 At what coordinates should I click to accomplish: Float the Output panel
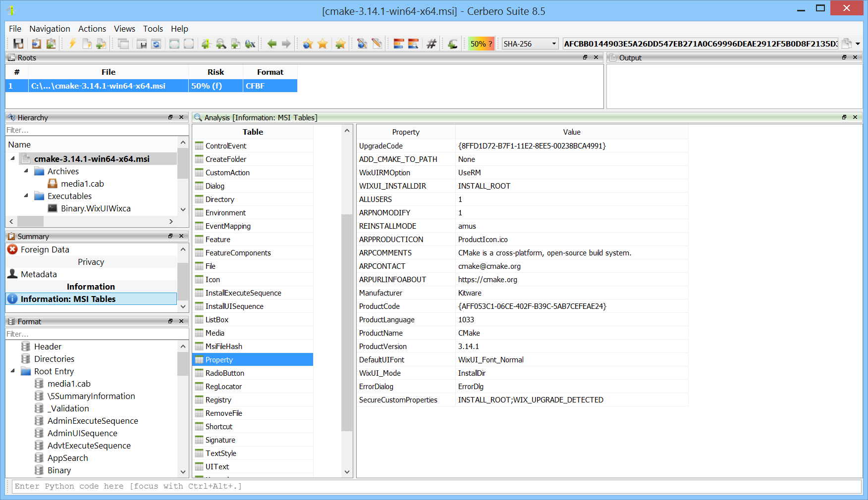click(844, 57)
